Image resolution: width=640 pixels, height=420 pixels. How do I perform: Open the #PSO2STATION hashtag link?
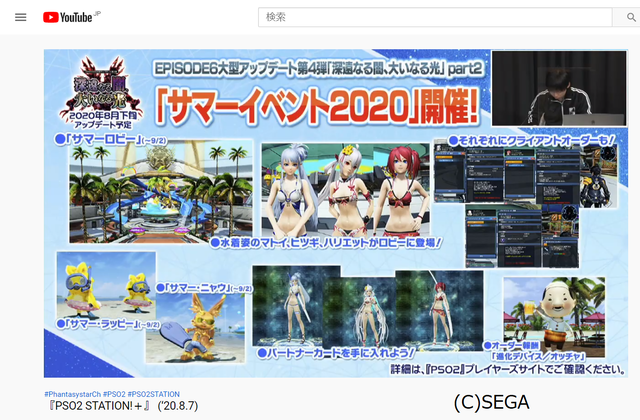(x=153, y=394)
